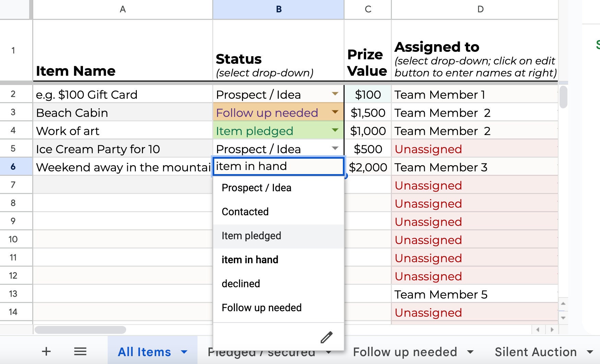Choose "declined" status option
600x364 pixels.
[241, 283]
